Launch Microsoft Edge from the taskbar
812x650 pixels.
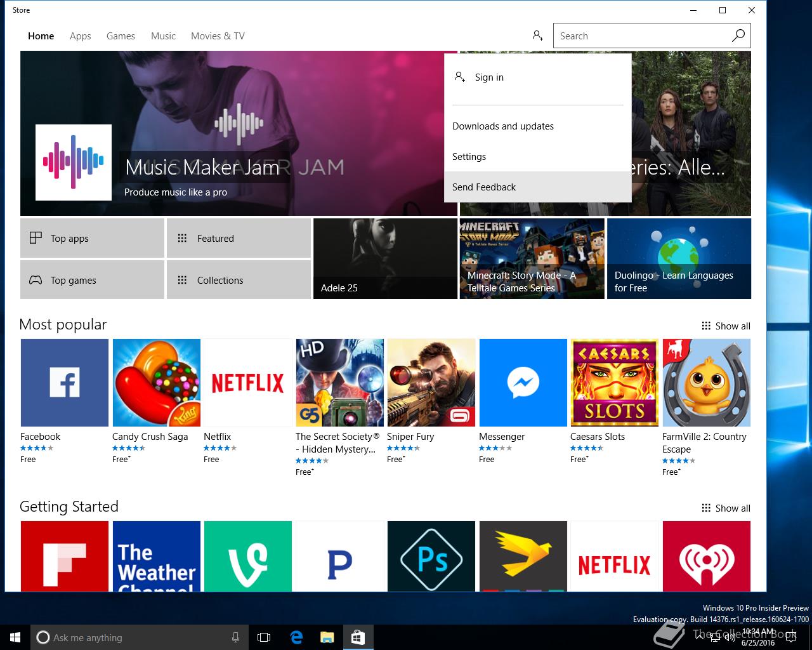(x=296, y=637)
